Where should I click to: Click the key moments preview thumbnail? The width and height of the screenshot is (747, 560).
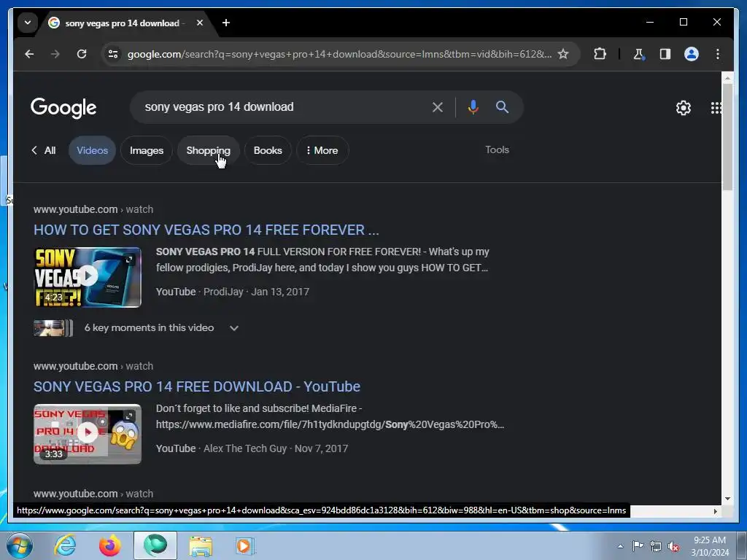point(53,328)
